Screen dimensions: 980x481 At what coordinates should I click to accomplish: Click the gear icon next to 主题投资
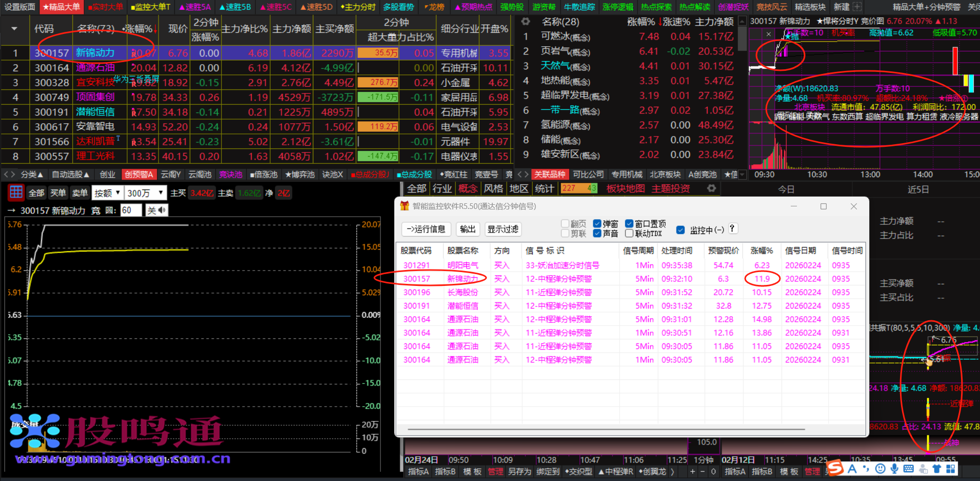pos(711,188)
